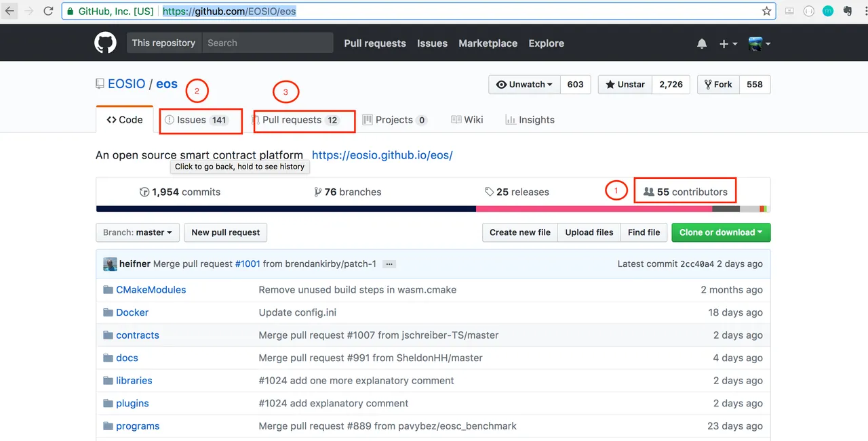This screenshot has width=868, height=441.
Task: Open the eos repository name link
Action: 167,84
